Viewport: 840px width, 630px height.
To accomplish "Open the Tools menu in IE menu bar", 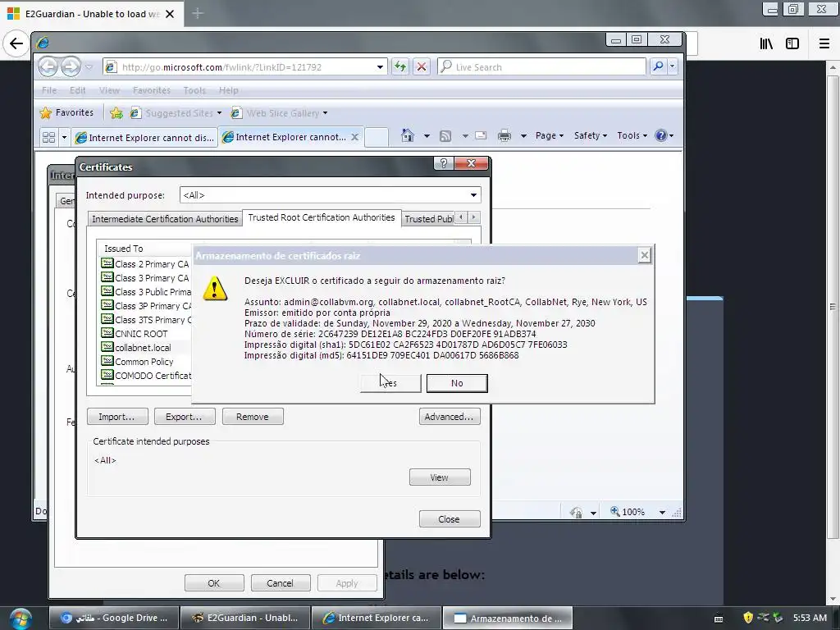I will (x=194, y=90).
